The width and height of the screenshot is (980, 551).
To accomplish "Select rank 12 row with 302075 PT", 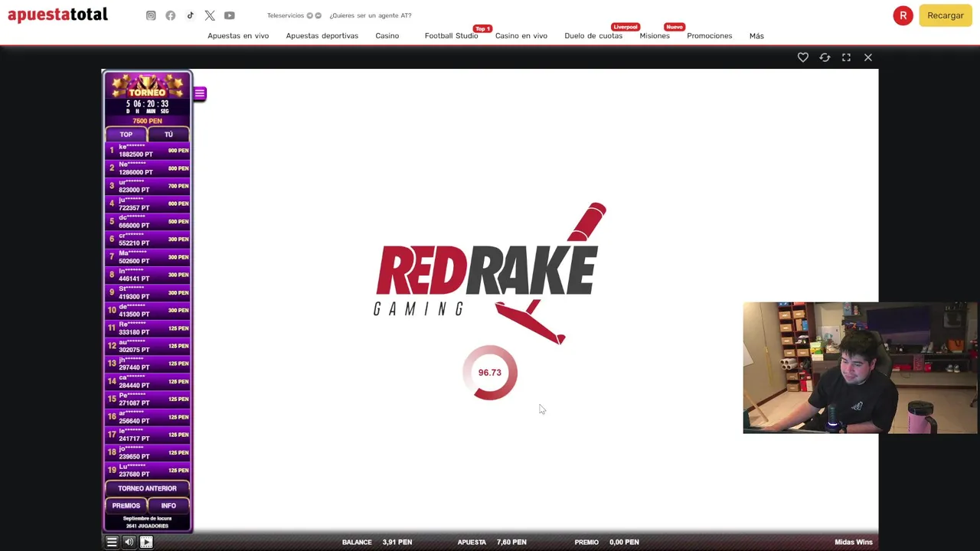I will [147, 346].
